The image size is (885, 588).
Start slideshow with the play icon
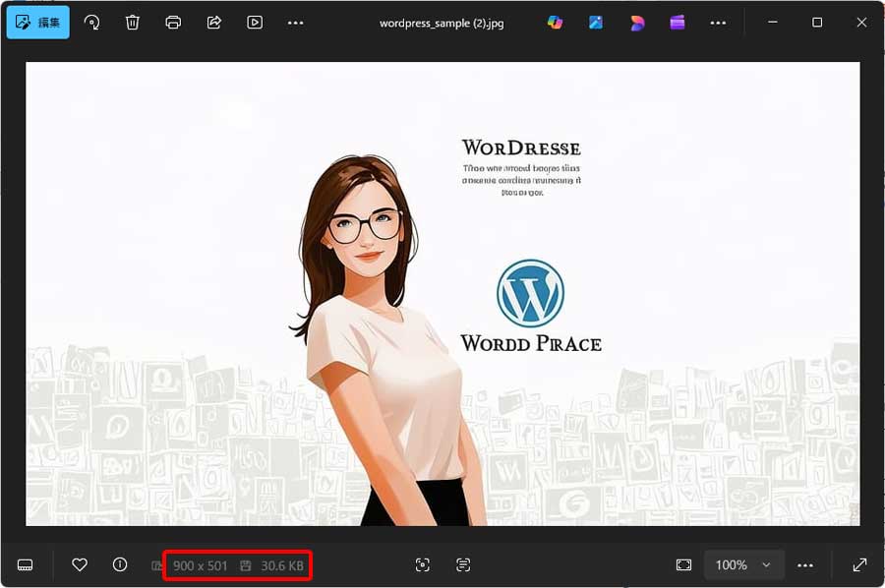pyautogui.click(x=255, y=22)
